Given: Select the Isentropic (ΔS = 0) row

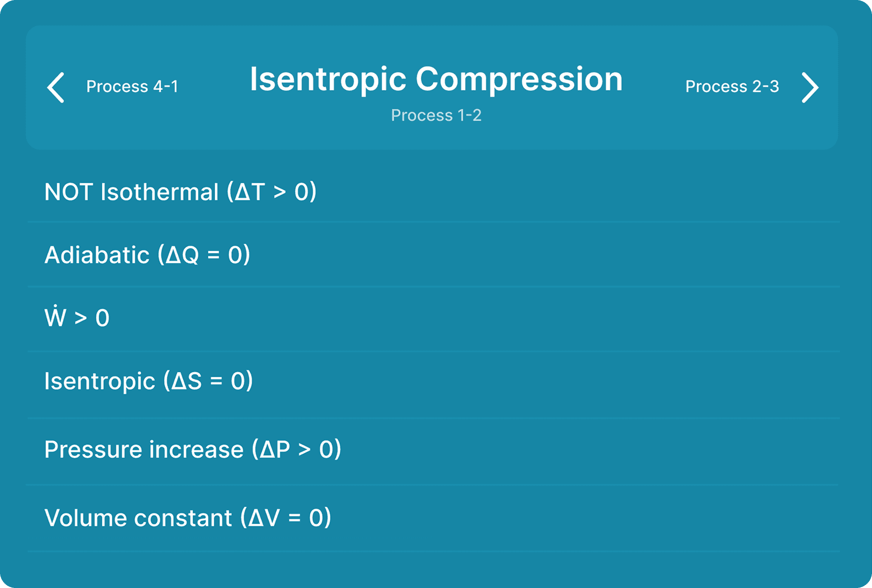Looking at the screenshot, I should (x=433, y=381).
